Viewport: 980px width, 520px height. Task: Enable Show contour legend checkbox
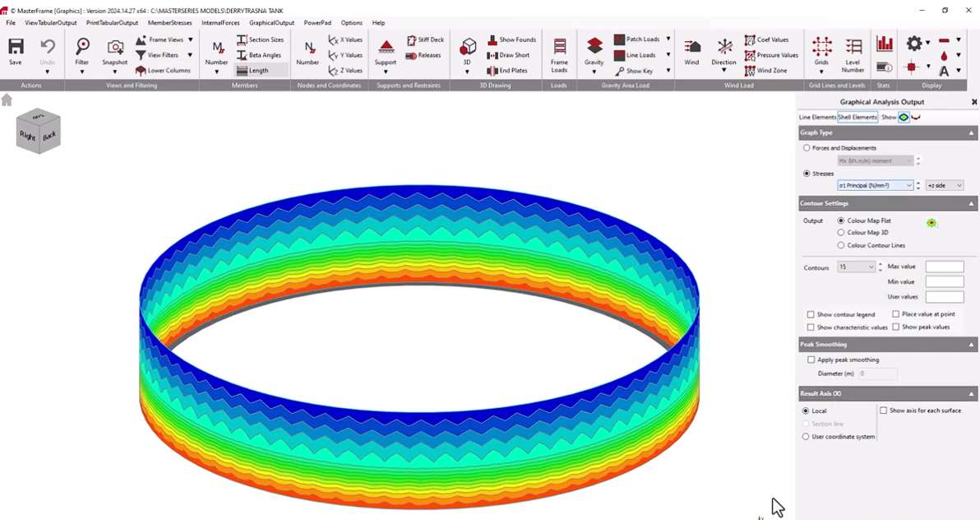pos(811,314)
